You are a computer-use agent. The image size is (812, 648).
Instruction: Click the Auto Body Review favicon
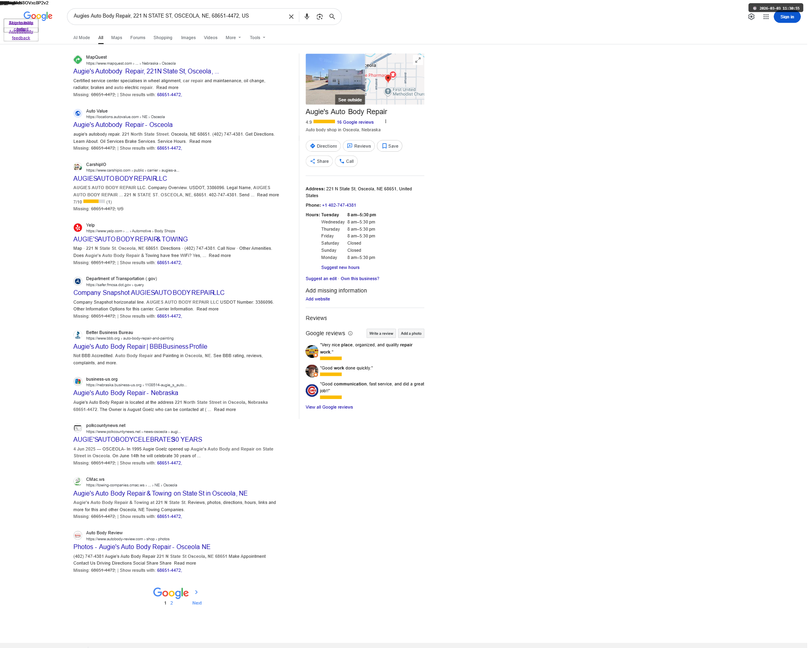pos(78,535)
